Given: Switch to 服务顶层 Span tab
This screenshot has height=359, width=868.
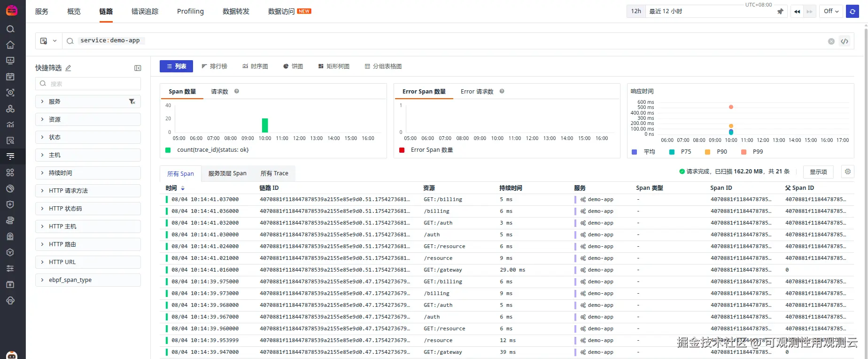Looking at the screenshot, I should click(227, 173).
